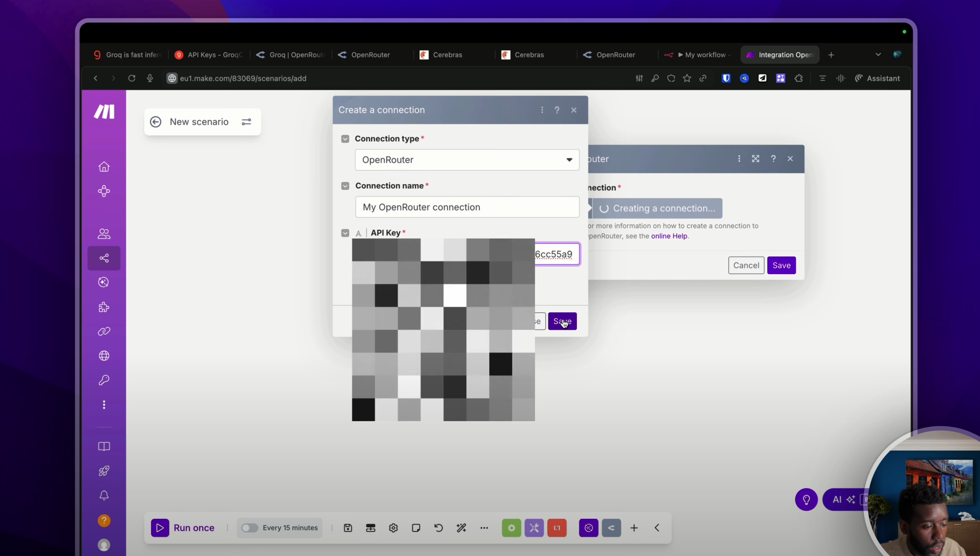Click the grey OpenRouter favorite module icon

[611, 528]
